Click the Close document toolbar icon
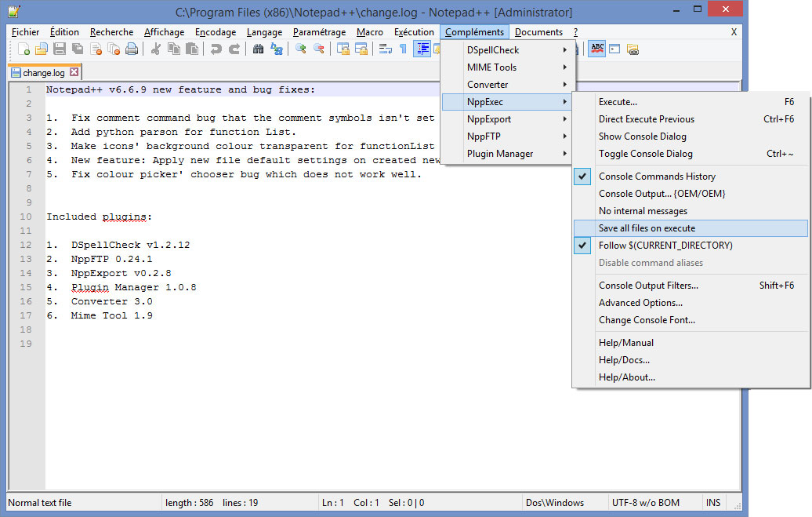Viewport: 812px width, 517px height. (x=96, y=49)
